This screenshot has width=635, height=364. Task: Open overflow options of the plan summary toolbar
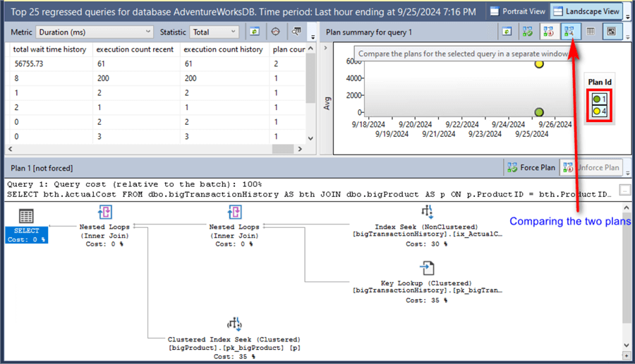(x=628, y=37)
